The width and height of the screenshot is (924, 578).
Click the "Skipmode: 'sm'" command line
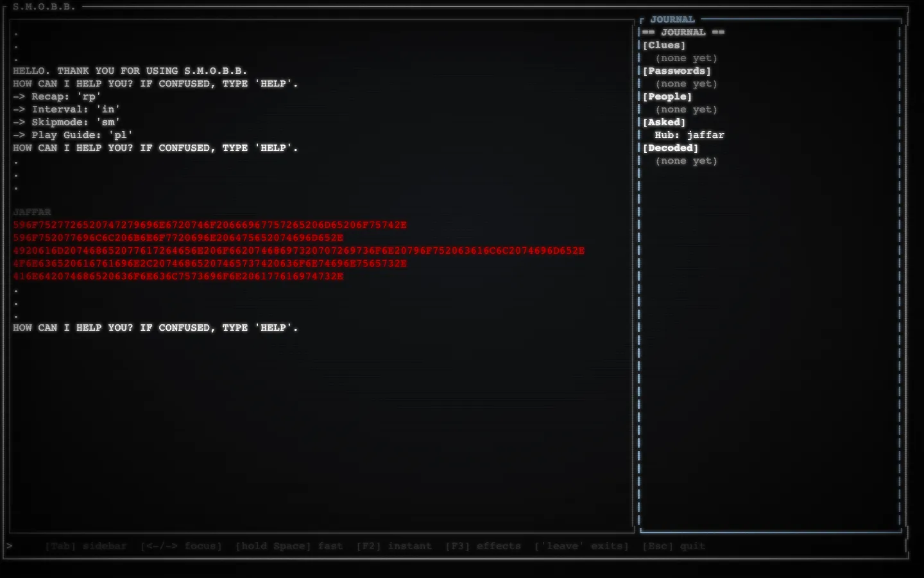(x=67, y=122)
